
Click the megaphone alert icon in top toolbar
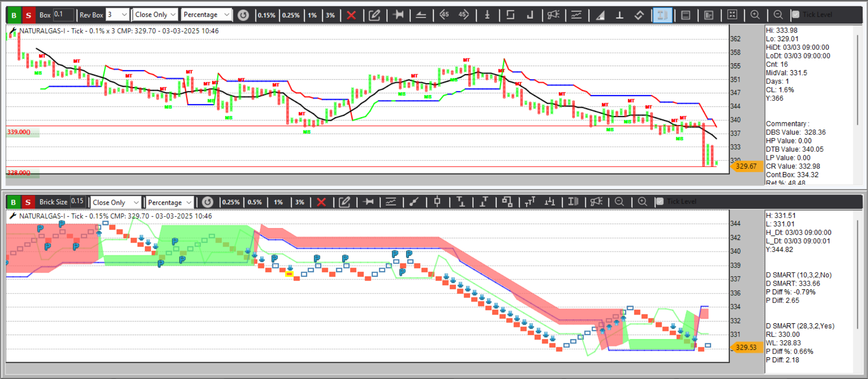(x=553, y=14)
